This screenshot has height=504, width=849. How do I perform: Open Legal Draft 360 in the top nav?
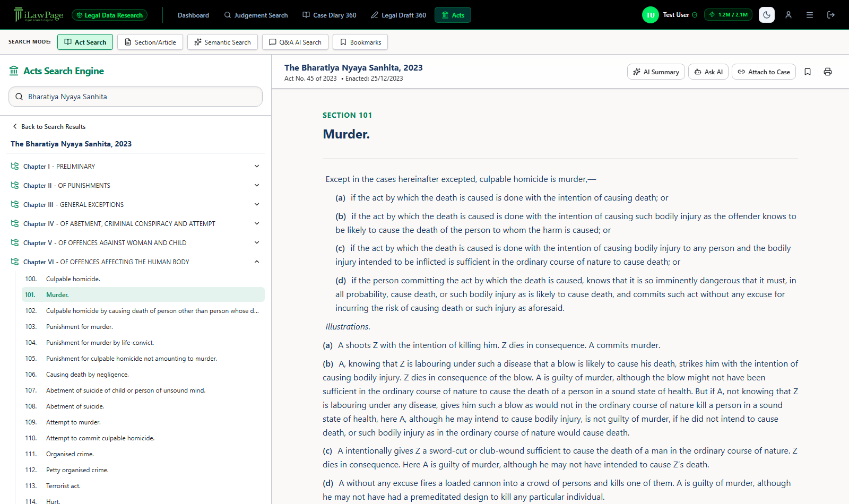(398, 15)
